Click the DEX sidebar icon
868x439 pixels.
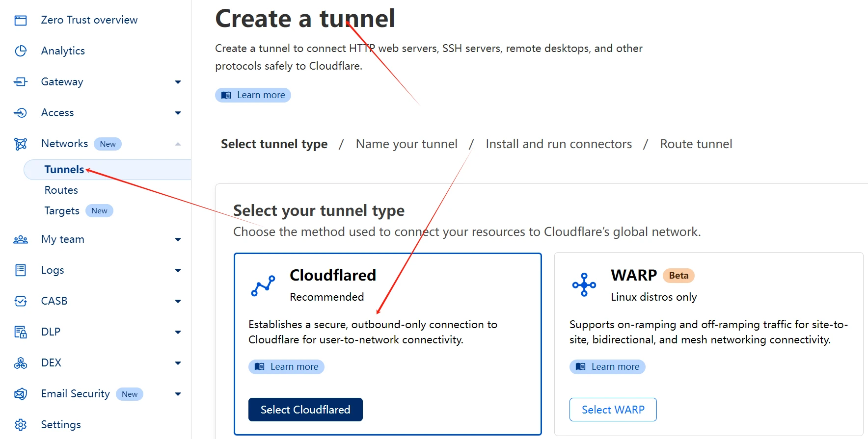coord(21,363)
